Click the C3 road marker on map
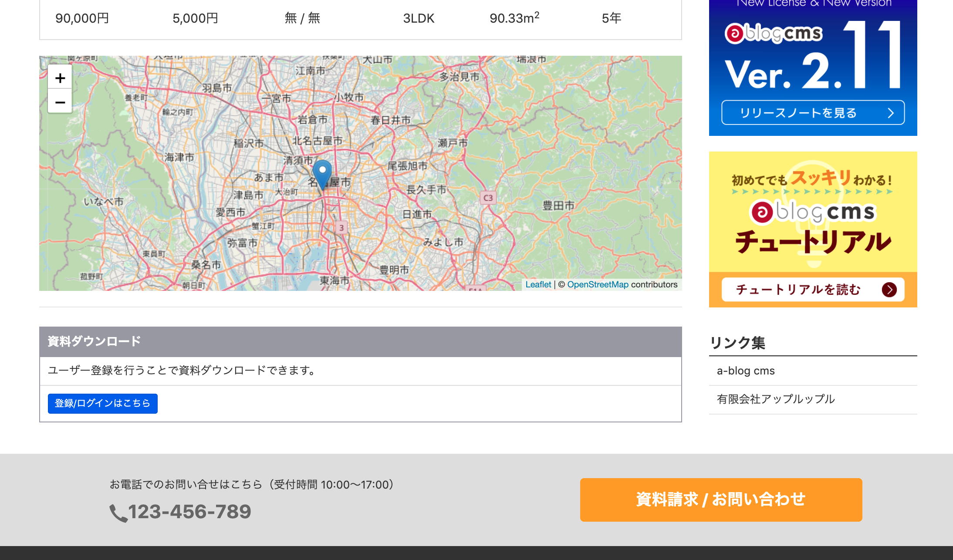953x560 pixels. 488,198
